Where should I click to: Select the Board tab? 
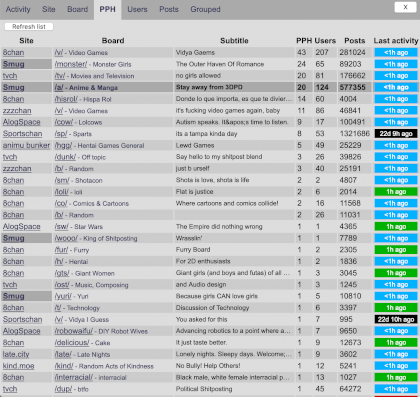pyautogui.click(x=78, y=9)
